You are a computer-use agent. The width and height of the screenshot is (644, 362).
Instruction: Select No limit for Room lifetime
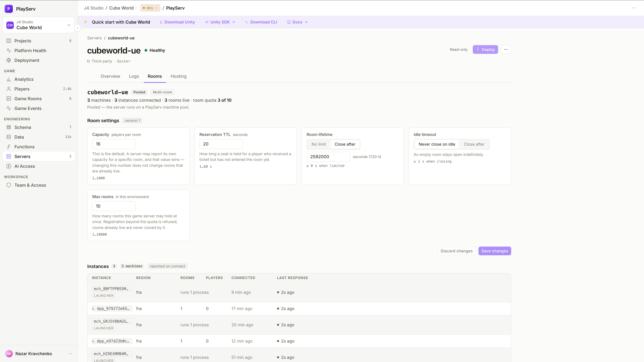318,144
